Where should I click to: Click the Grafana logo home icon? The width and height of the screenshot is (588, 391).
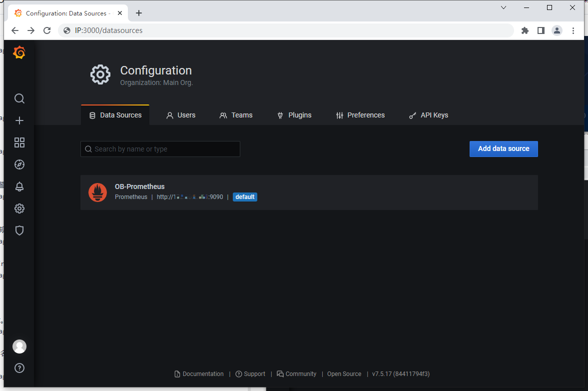coord(19,52)
